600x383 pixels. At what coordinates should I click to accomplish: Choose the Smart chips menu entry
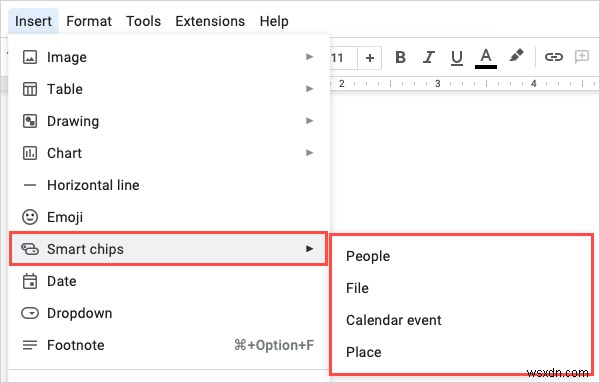coord(168,249)
